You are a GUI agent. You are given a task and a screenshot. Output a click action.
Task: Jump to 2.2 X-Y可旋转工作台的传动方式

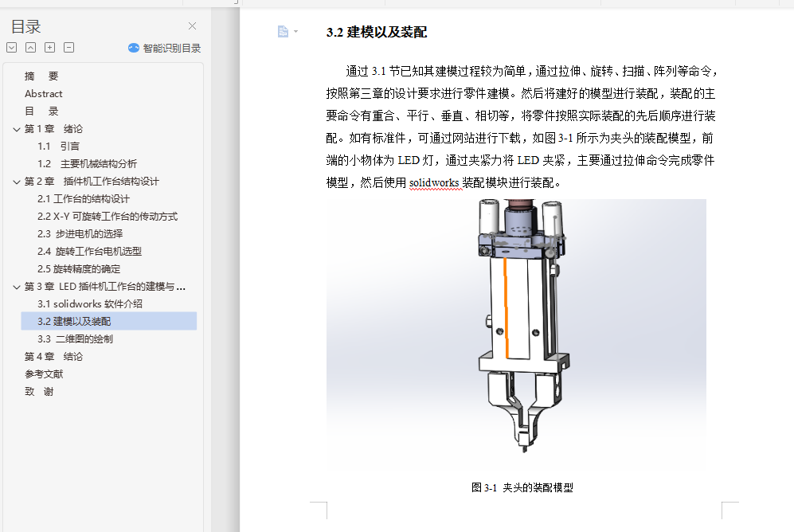click(108, 216)
